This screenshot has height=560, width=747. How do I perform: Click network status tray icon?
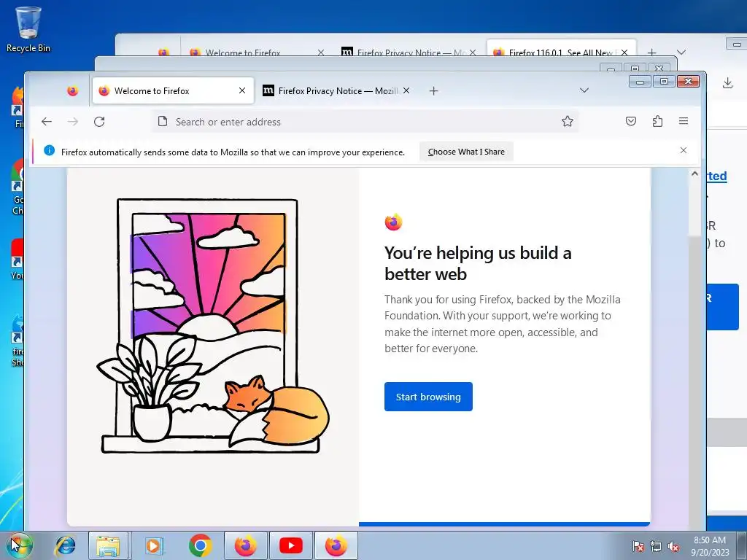pos(656,546)
